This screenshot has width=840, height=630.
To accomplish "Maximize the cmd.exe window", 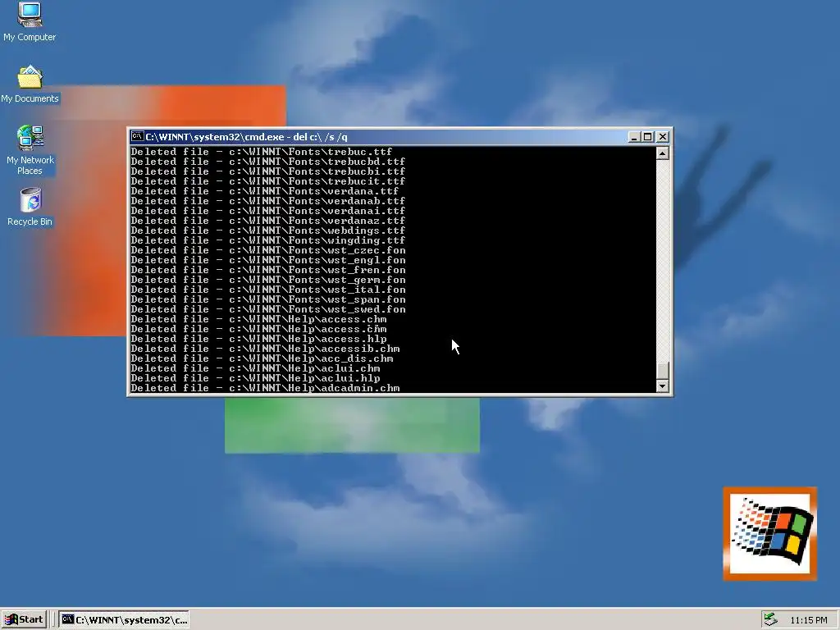I will click(648, 137).
